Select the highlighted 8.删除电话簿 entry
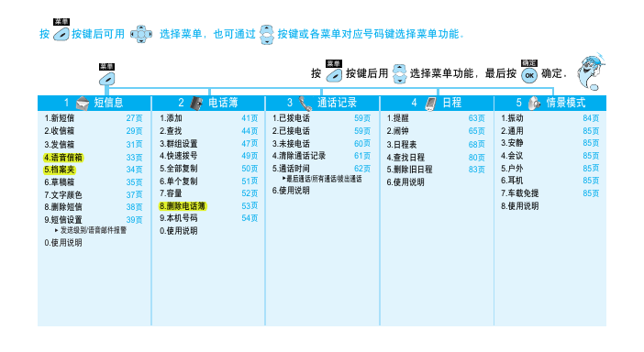The height and width of the screenshot is (352, 644). click(x=183, y=206)
